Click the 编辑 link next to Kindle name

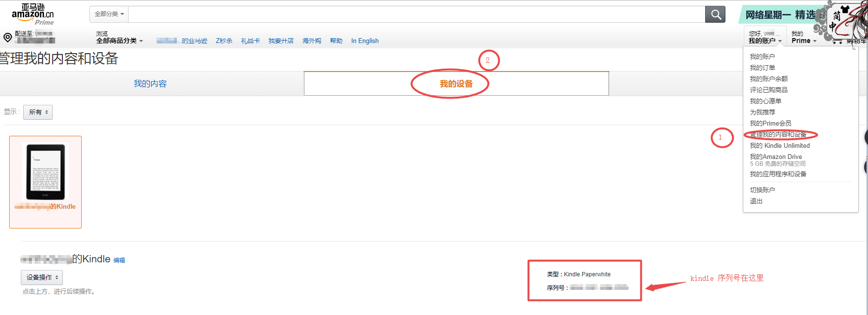(119, 260)
